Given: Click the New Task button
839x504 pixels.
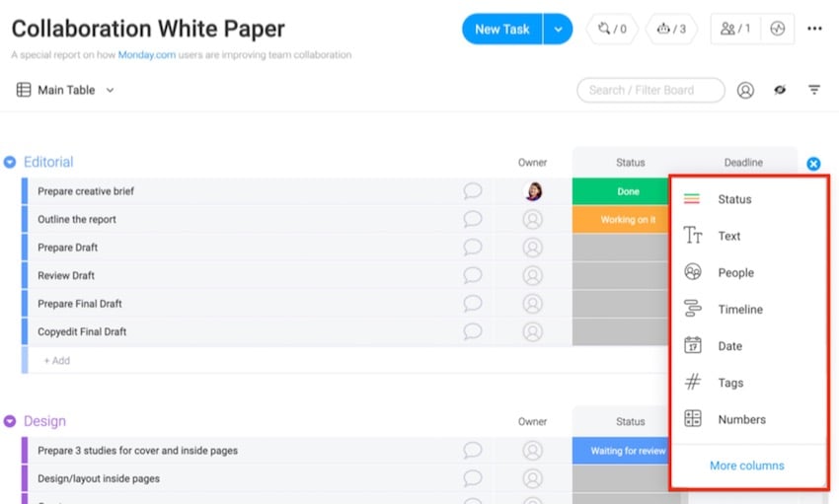Looking at the screenshot, I should tap(501, 29).
